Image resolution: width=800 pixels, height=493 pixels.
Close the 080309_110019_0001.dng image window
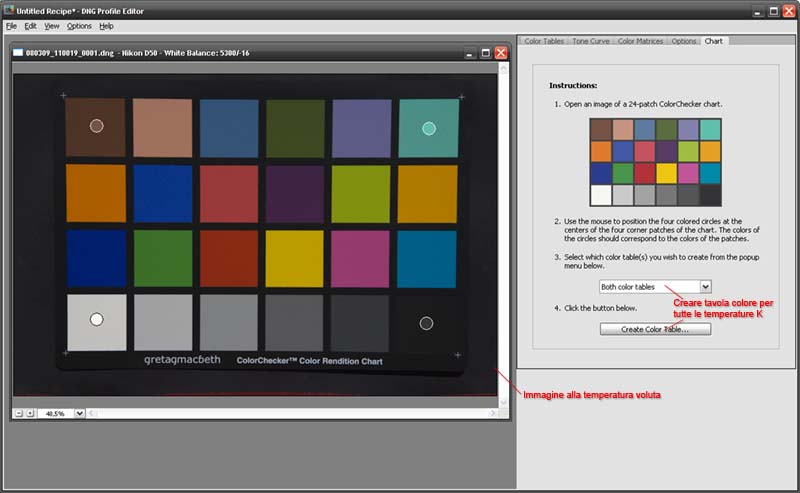501,53
